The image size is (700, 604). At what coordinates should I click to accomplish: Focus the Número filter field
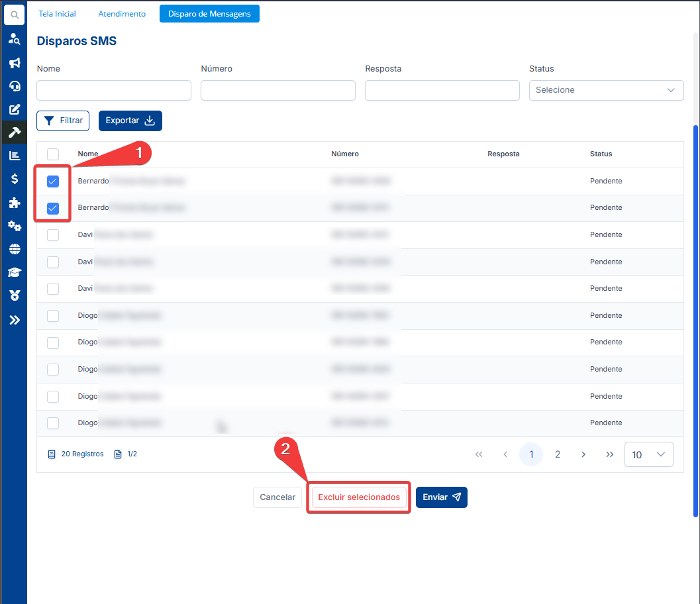coord(278,90)
